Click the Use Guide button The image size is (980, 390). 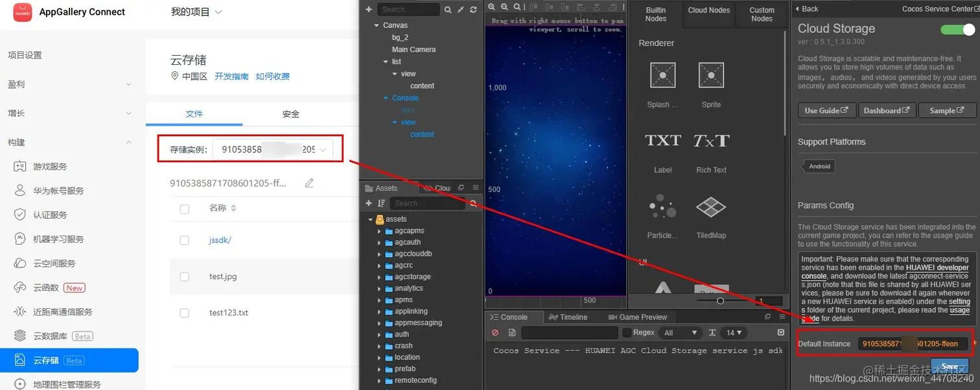(x=826, y=110)
